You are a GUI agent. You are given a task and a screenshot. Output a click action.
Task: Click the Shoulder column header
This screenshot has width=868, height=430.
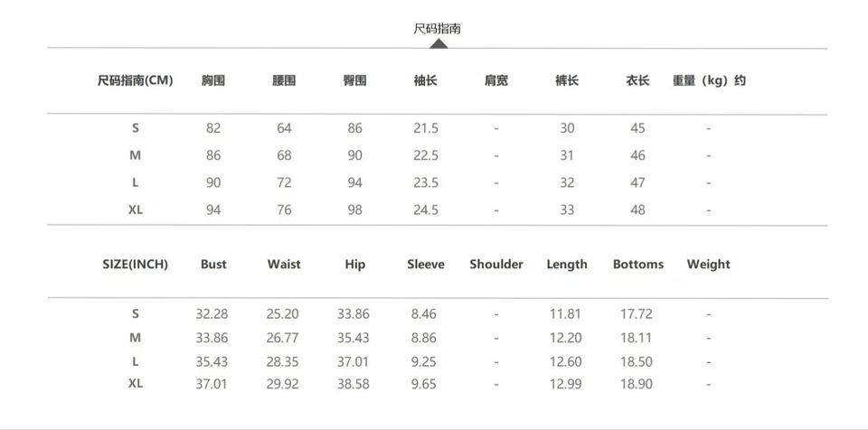(496, 265)
